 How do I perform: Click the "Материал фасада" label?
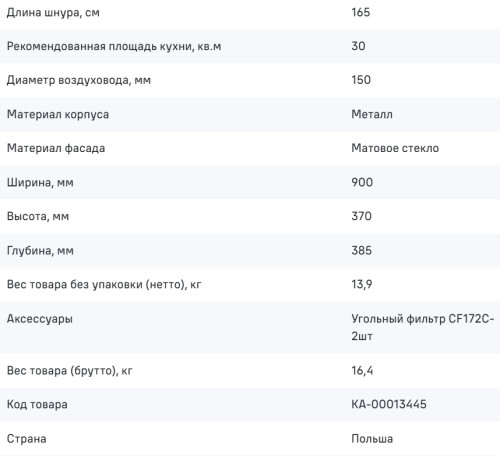56,148
